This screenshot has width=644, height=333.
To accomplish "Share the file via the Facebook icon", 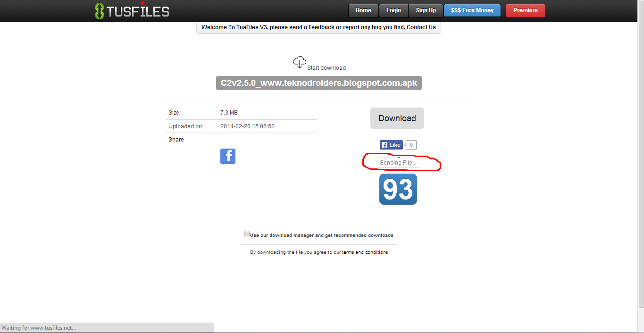I will [x=227, y=156].
